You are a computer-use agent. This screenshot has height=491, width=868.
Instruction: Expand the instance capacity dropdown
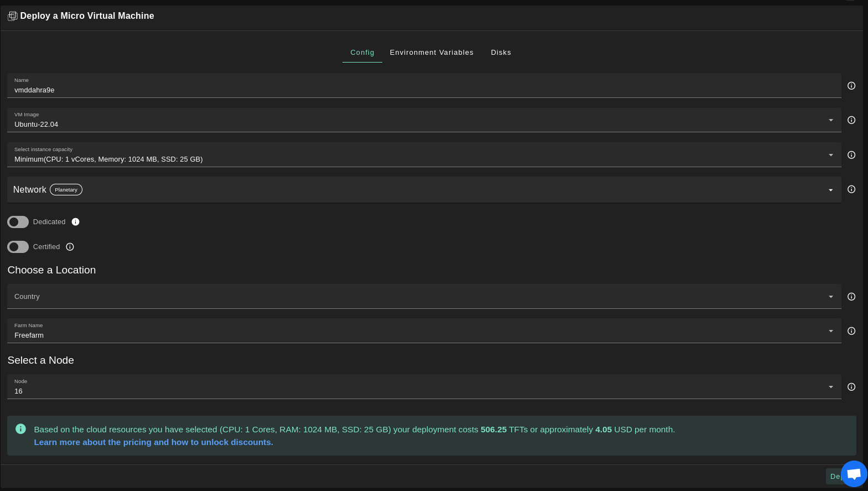pos(830,155)
